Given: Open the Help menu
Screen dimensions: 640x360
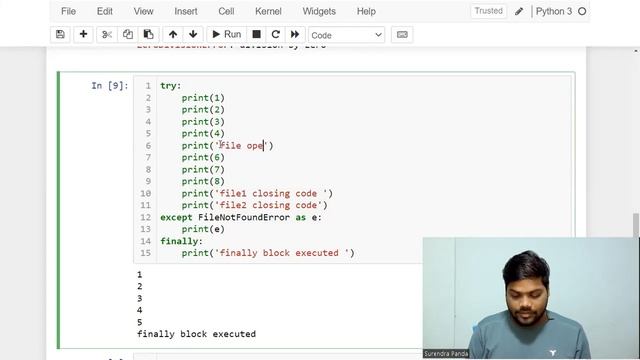Looking at the screenshot, I should pos(366,11).
